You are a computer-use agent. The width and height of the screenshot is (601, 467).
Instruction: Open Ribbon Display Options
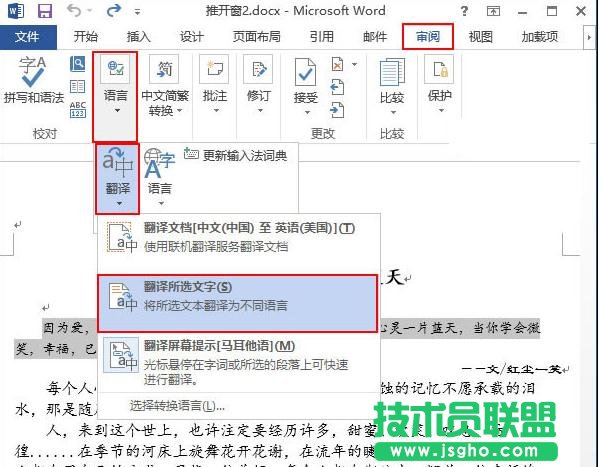493,11
